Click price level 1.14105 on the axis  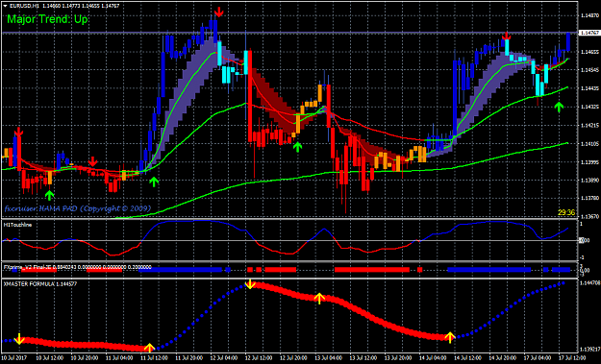coord(589,143)
